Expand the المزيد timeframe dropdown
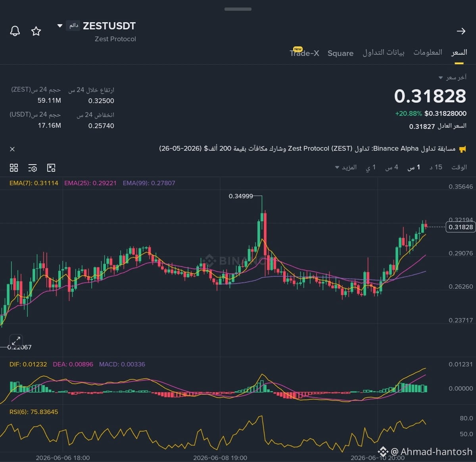 (x=346, y=167)
